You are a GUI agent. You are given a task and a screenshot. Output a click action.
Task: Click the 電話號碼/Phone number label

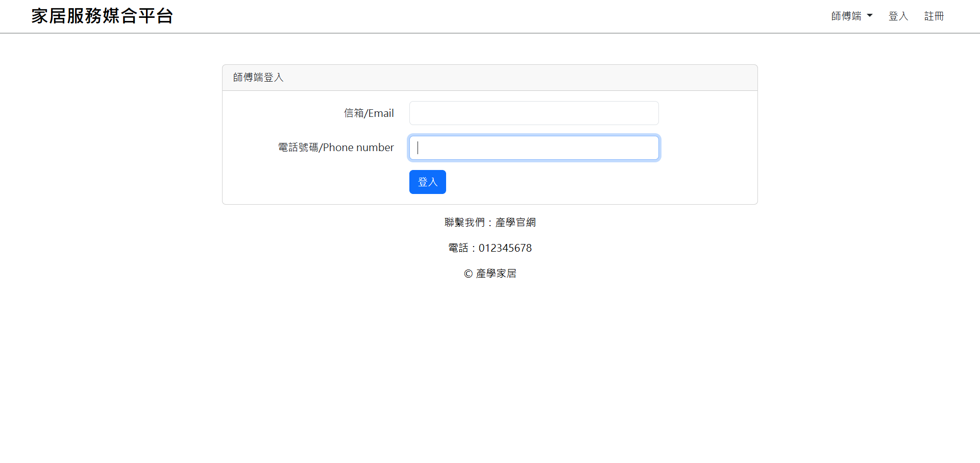click(x=336, y=148)
